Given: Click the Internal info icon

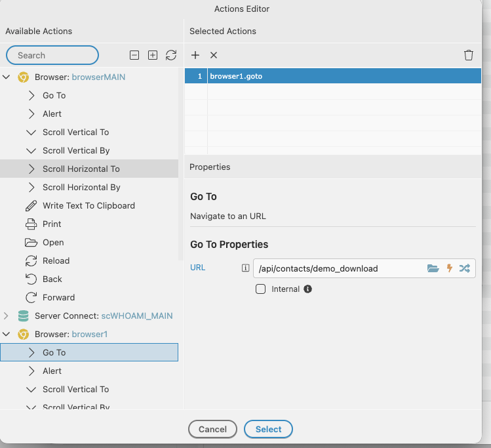Looking at the screenshot, I should coord(308,289).
